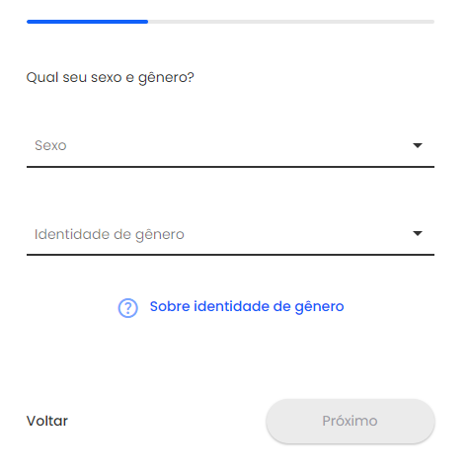Click the question mark help icon
Image resolution: width=469 pixels, height=476 pixels.
(x=127, y=308)
